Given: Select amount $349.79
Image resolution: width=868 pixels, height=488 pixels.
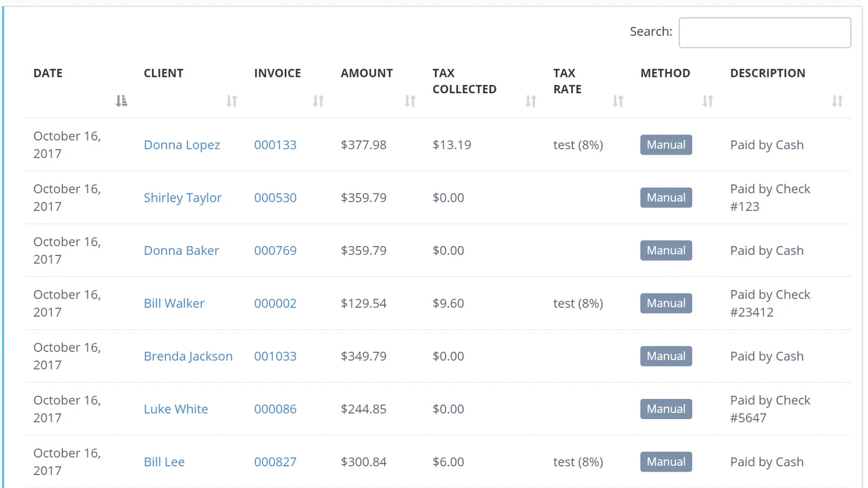Looking at the screenshot, I should tap(363, 356).
